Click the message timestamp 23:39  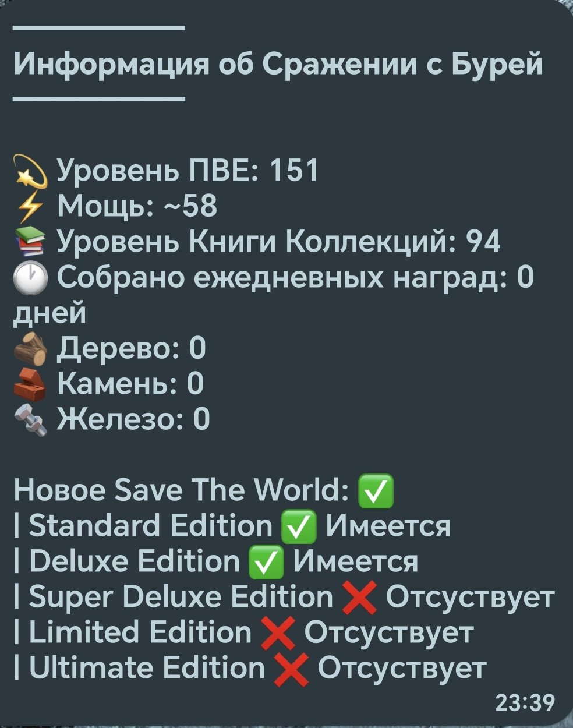525,702
